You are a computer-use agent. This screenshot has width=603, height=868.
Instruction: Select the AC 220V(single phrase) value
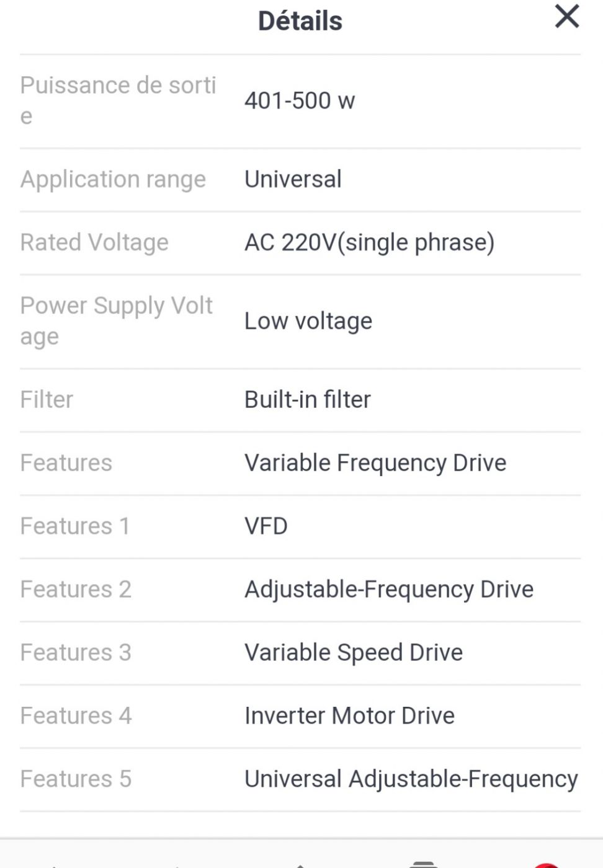pos(369,242)
